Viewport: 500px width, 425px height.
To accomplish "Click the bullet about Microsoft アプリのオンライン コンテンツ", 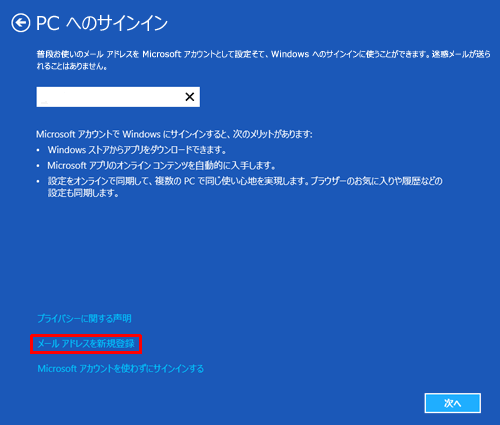I will click(x=161, y=166).
